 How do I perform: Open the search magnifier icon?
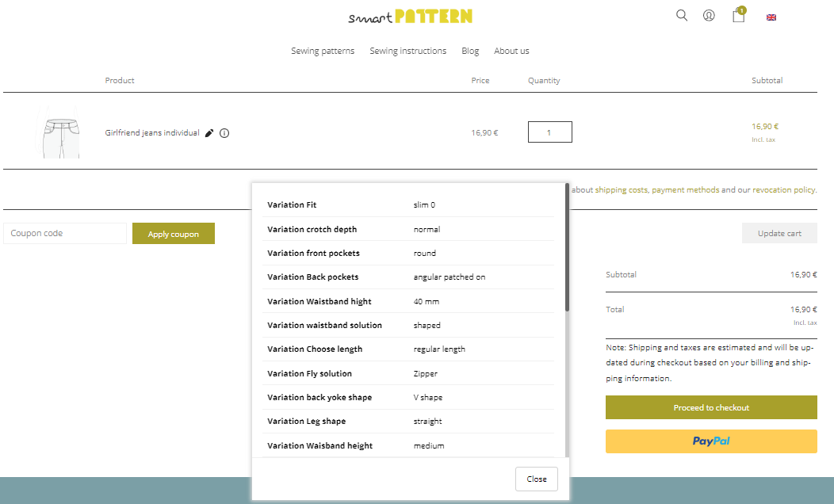[681, 15]
